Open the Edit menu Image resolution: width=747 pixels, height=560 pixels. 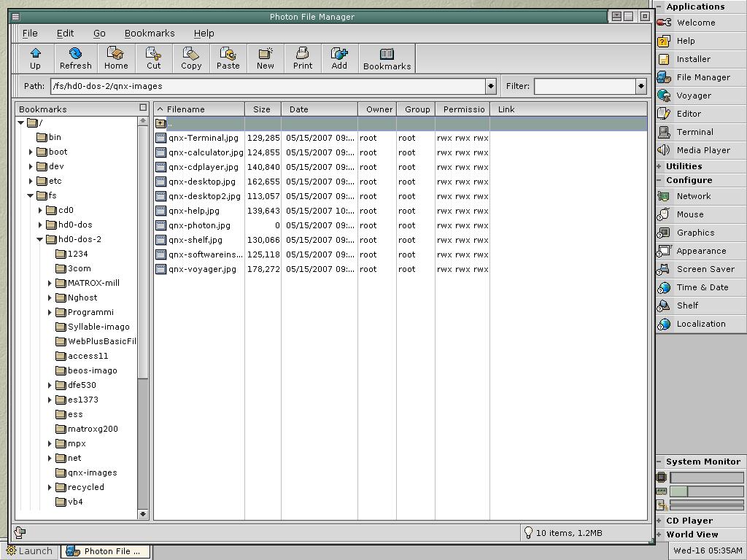65,33
